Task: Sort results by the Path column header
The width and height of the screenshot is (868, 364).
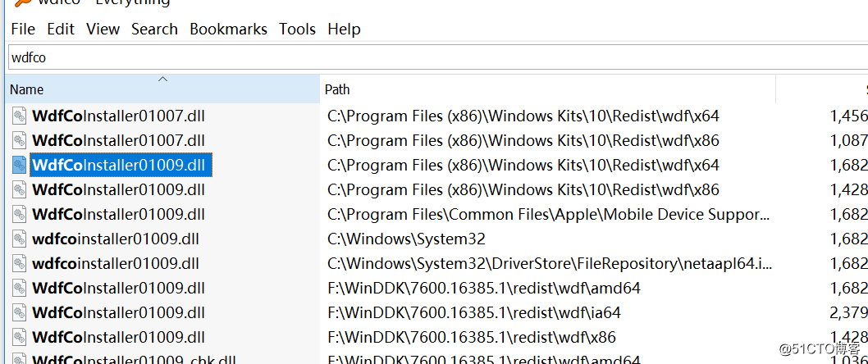Action: [547, 89]
